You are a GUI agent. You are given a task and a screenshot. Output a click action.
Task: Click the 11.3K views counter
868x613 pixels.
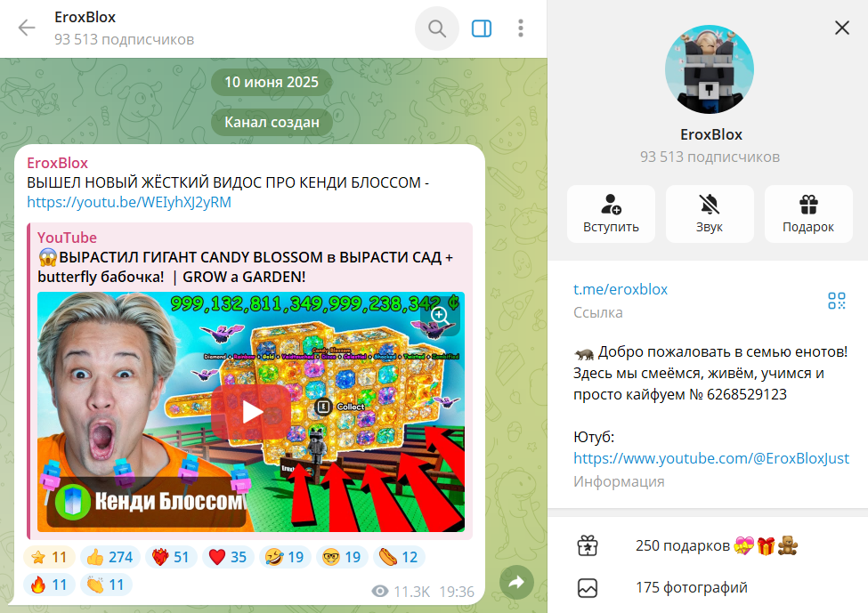pyautogui.click(x=401, y=592)
